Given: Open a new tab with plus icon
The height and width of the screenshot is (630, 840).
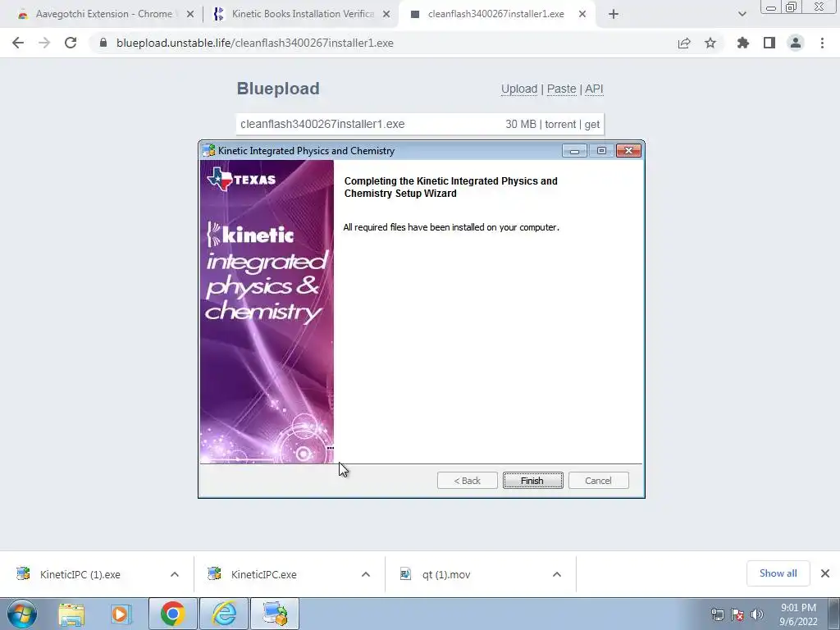Looking at the screenshot, I should coord(614,15).
